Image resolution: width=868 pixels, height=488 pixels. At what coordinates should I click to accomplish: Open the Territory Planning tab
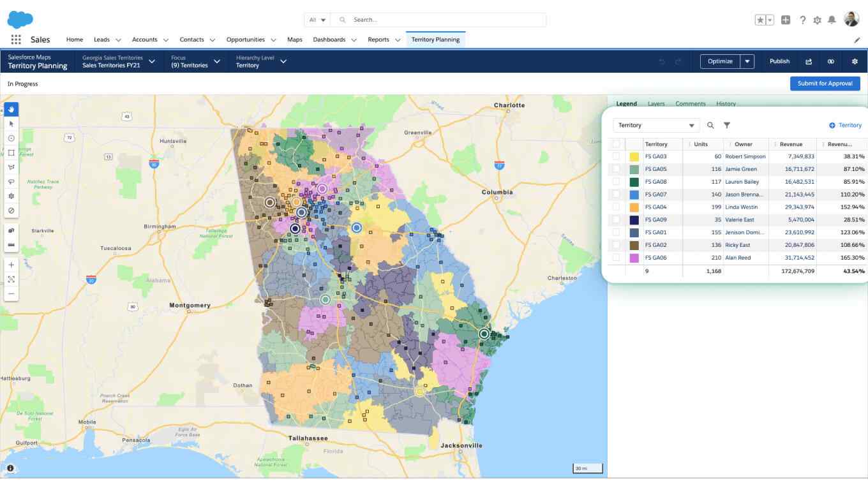tap(435, 40)
